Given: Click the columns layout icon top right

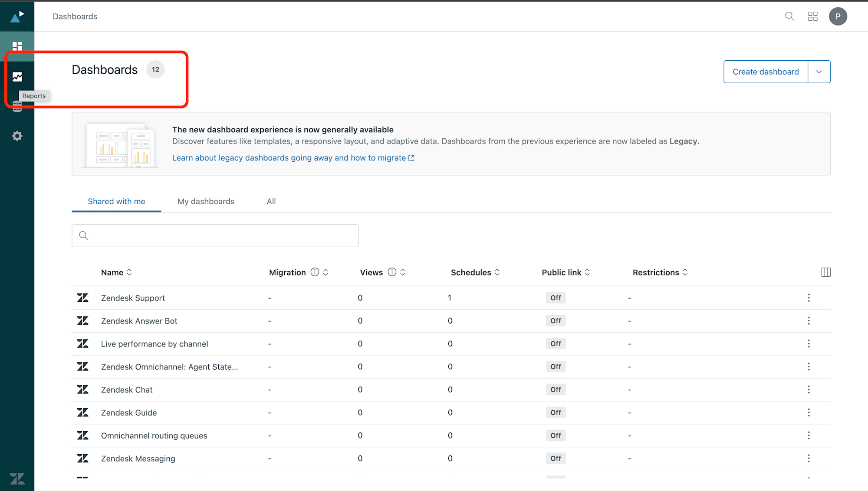Looking at the screenshot, I should pos(825,272).
